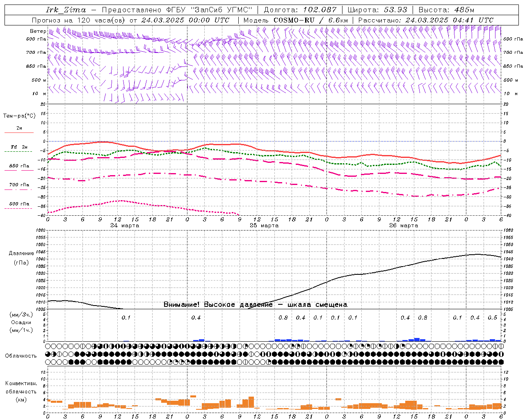The width and height of the screenshot is (525, 420).
Task: Select the forecast text Прогноз на 120 часа(ов)
Action: click(79, 20)
